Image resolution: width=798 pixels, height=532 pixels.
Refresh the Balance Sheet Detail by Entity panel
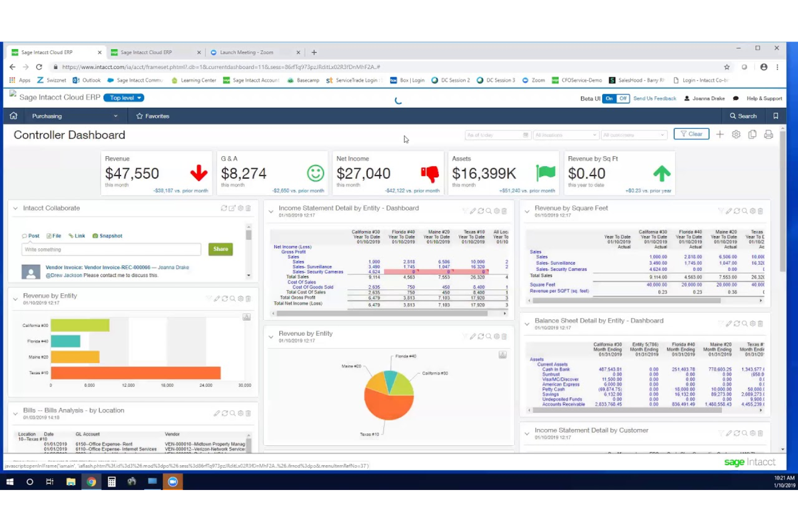(737, 324)
